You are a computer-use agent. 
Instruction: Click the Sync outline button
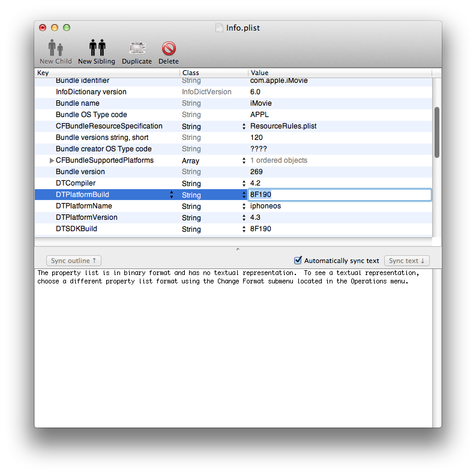click(x=73, y=261)
